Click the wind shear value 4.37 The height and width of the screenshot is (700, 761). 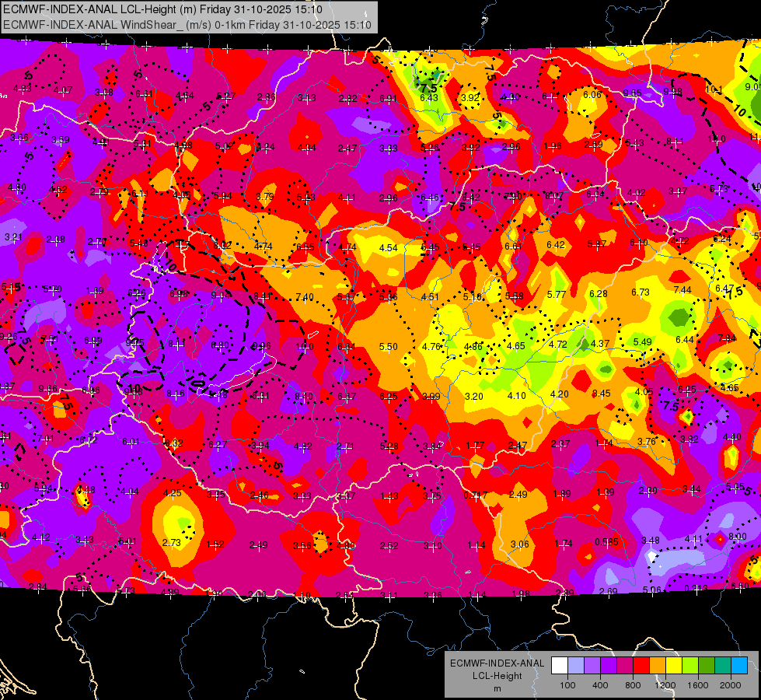point(600,343)
